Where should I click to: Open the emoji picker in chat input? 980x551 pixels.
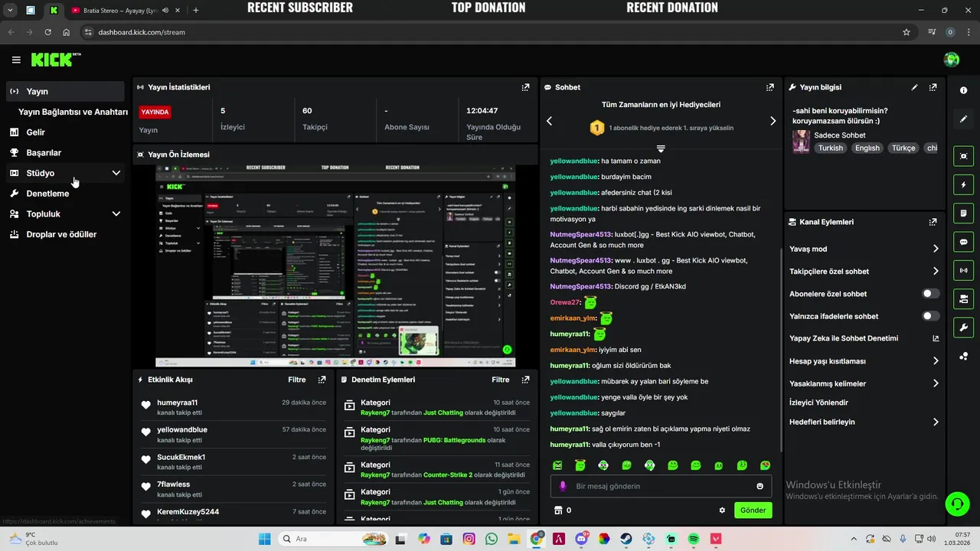(759, 486)
